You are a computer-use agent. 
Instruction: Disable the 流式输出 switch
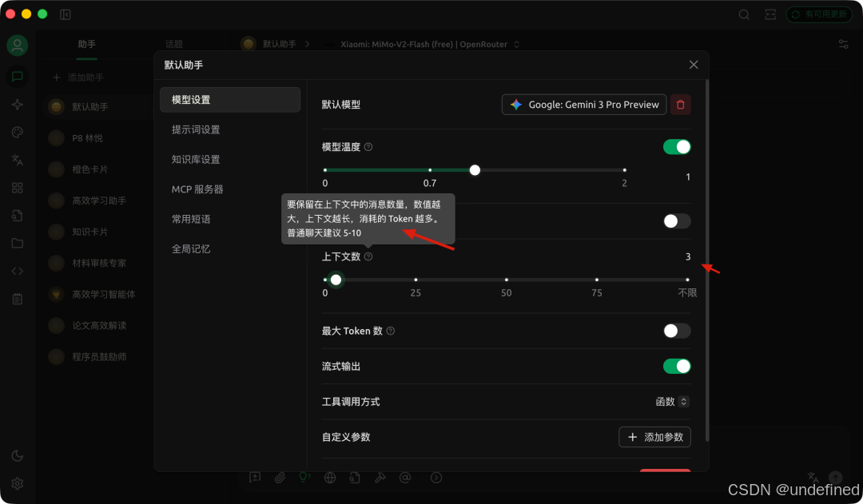pyautogui.click(x=677, y=367)
